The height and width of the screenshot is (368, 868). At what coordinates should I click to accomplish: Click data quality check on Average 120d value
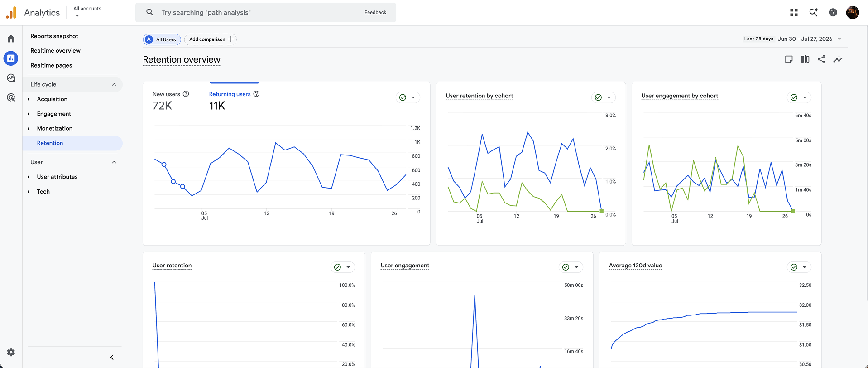[x=794, y=267]
